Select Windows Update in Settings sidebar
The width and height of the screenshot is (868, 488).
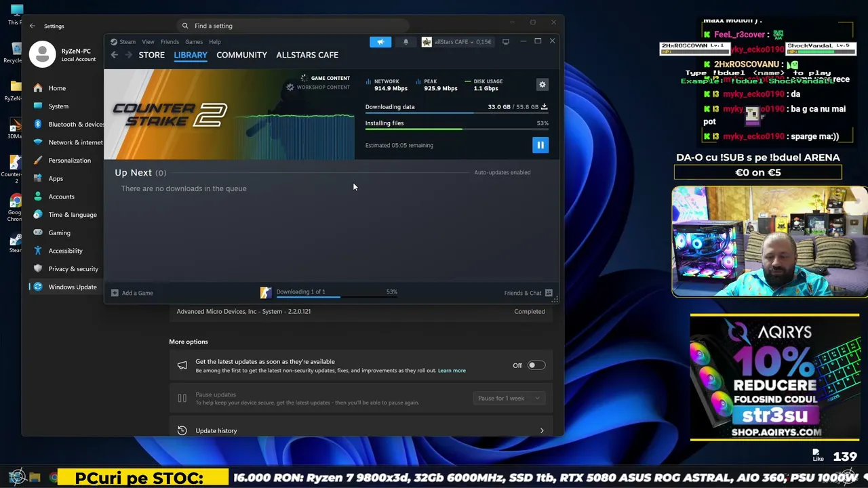(66, 287)
